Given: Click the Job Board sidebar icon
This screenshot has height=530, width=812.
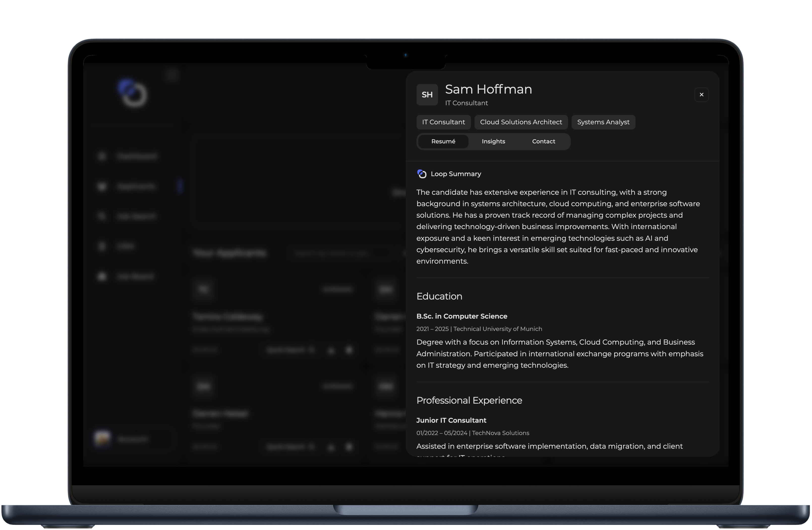Looking at the screenshot, I should click(102, 276).
